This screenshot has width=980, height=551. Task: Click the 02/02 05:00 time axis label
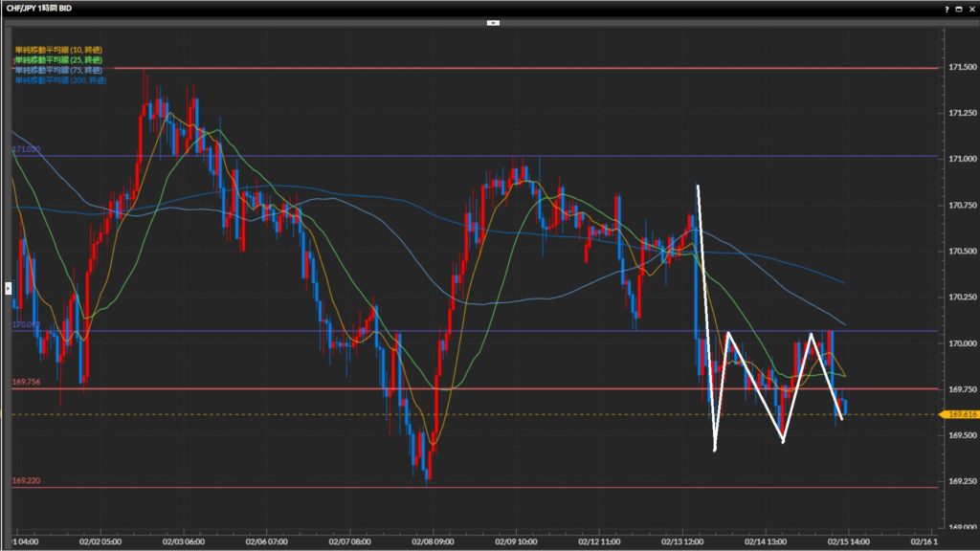coord(100,540)
